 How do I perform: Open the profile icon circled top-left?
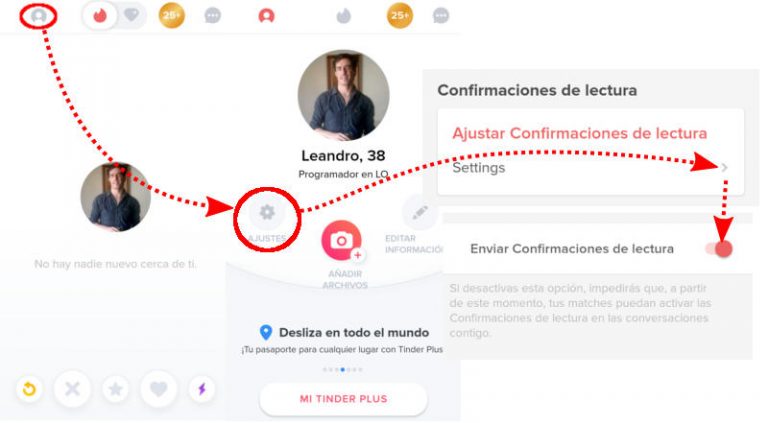coord(39,16)
